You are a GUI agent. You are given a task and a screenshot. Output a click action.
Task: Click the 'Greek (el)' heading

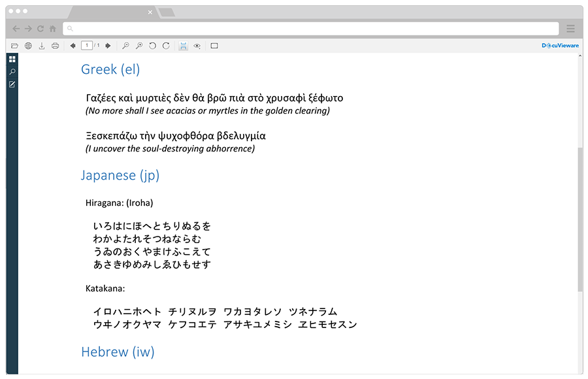(110, 69)
